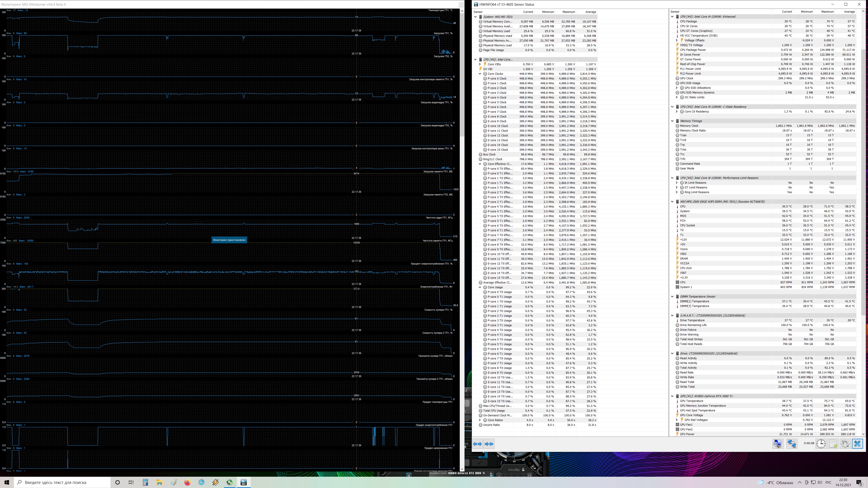Expand IA Limit Reasons entry

pos(677,183)
